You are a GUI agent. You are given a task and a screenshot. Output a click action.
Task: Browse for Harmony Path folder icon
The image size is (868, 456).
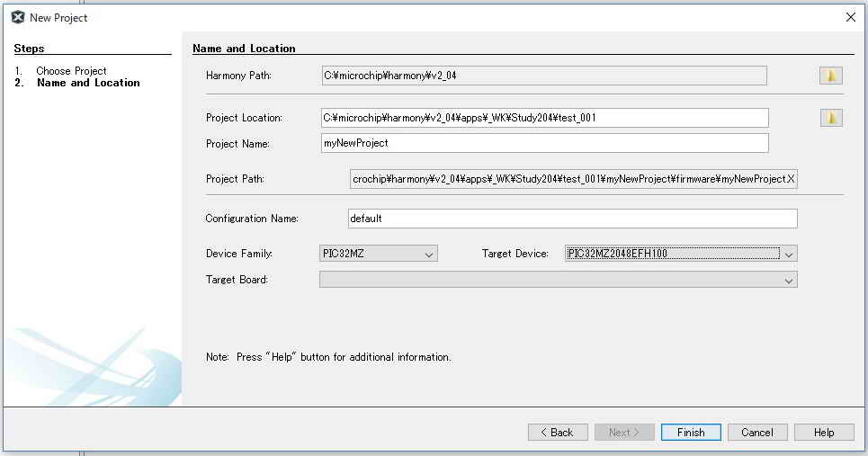(830, 76)
